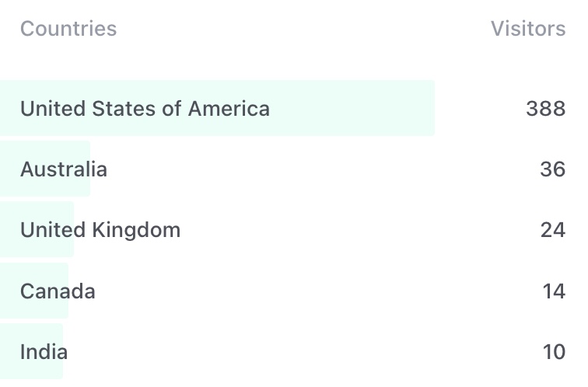Image resolution: width=588 pixels, height=387 pixels.
Task: Click the 36 visitors count for Australia
Action: [553, 169]
